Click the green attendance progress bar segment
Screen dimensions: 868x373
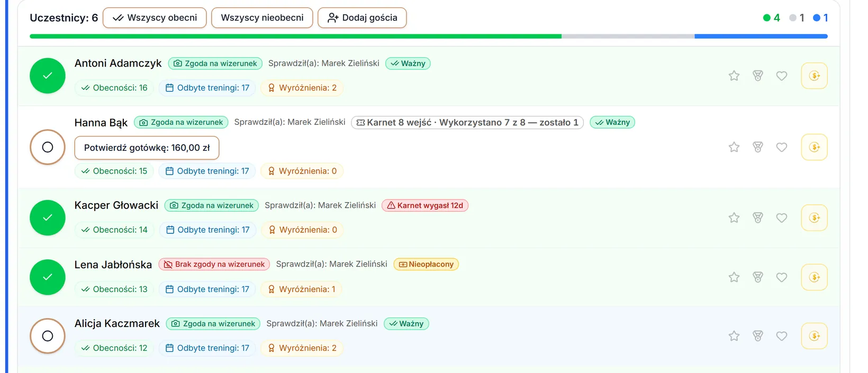295,37
